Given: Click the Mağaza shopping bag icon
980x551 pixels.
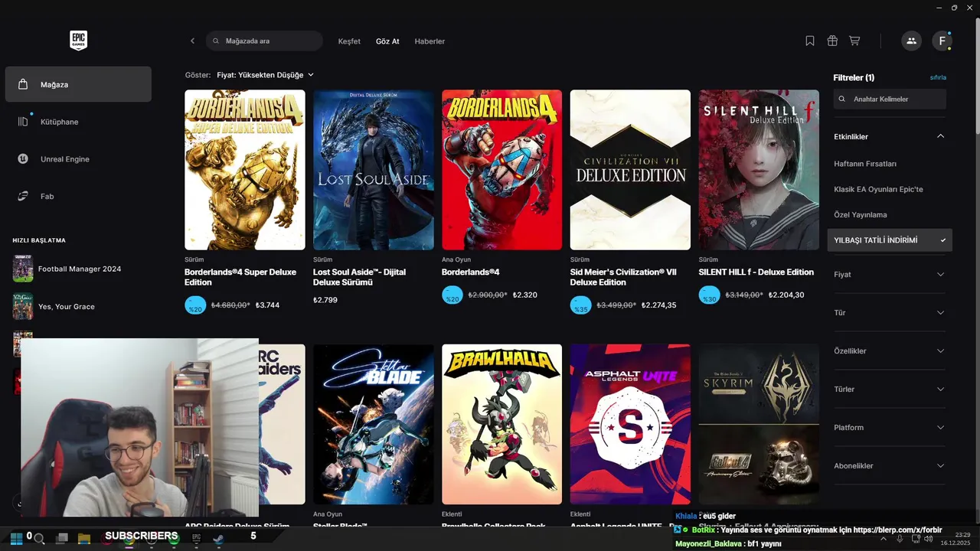Looking at the screenshot, I should coord(23,84).
